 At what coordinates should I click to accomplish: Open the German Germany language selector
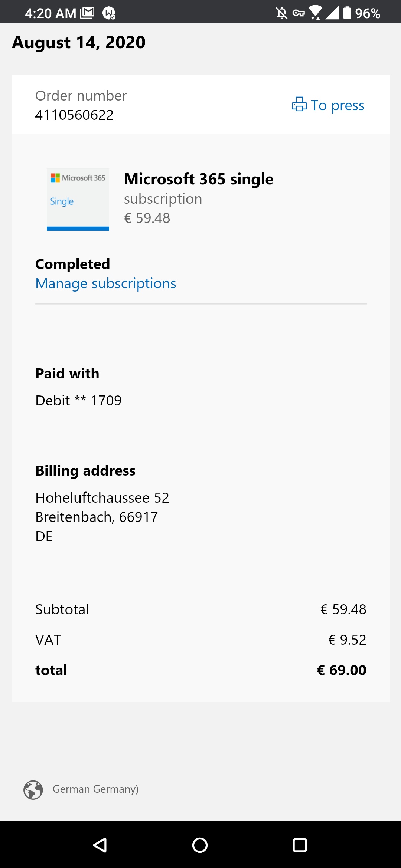pyautogui.click(x=95, y=789)
